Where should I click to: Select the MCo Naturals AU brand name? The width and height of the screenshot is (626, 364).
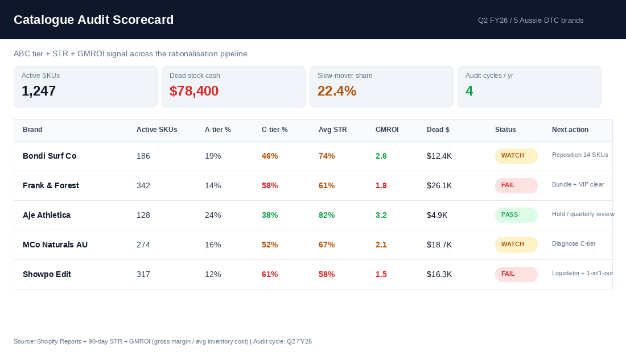tap(55, 245)
